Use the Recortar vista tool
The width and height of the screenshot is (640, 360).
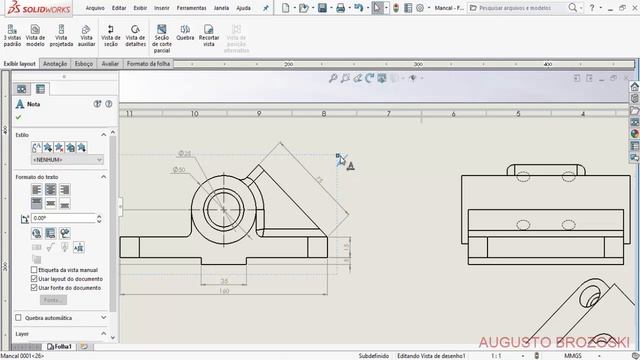pos(209,35)
